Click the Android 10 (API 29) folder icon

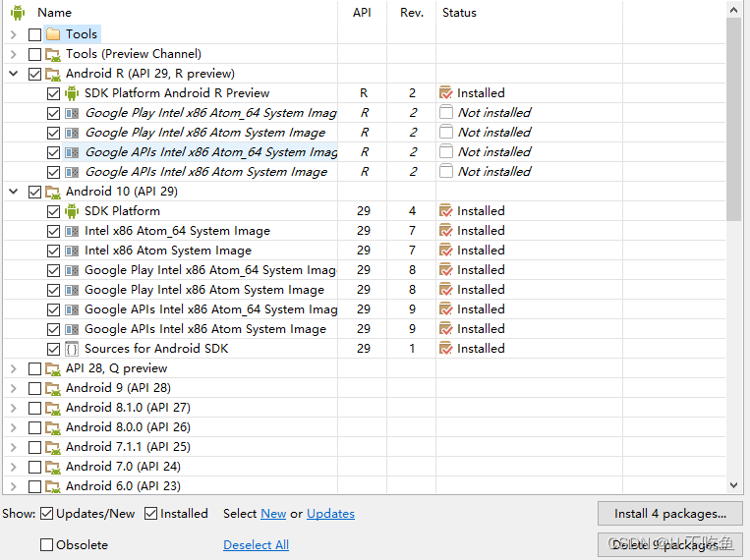53,192
